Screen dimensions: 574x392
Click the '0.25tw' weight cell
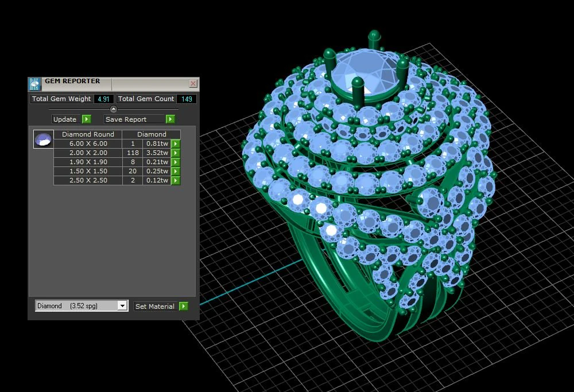pyautogui.click(x=157, y=171)
